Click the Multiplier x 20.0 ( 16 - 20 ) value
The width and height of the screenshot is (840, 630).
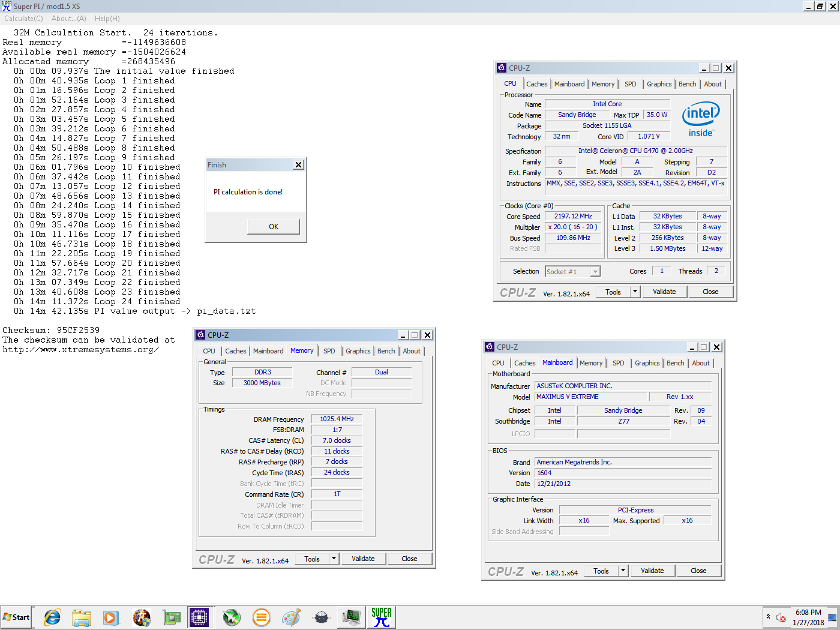click(x=573, y=227)
